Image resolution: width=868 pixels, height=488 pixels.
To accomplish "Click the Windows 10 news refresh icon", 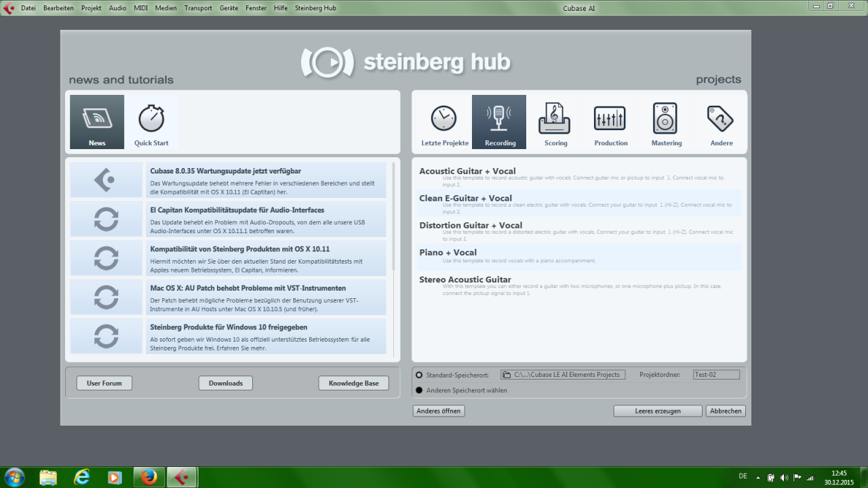I will click(x=106, y=336).
